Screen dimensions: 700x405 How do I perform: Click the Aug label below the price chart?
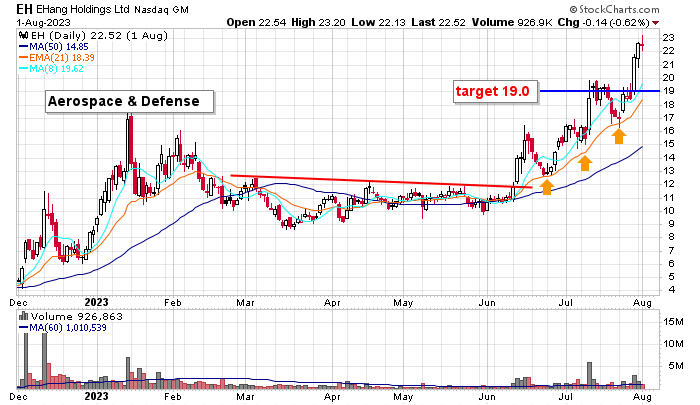tap(642, 303)
